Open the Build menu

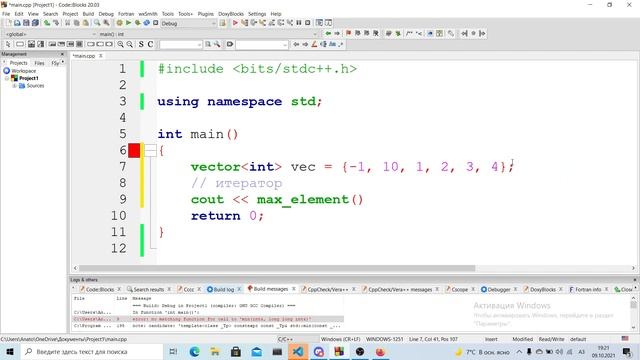click(x=88, y=14)
